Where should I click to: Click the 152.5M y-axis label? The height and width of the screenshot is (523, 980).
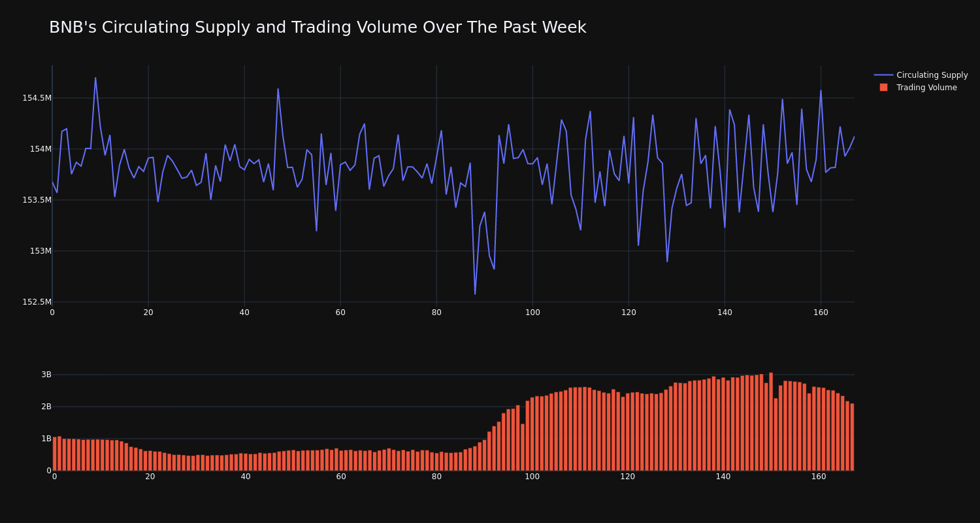[37, 302]
